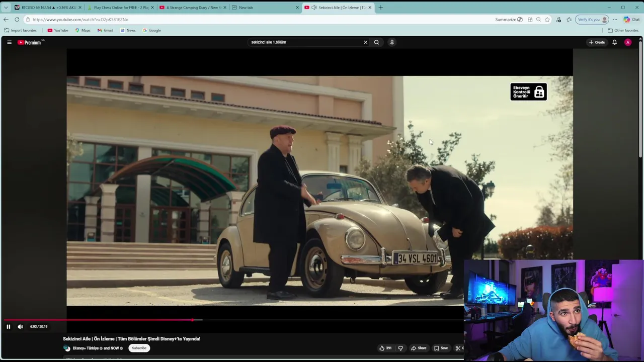
Task: Open the YouTube bookmark
Action: pyautogui.click(x=58, y=30)
